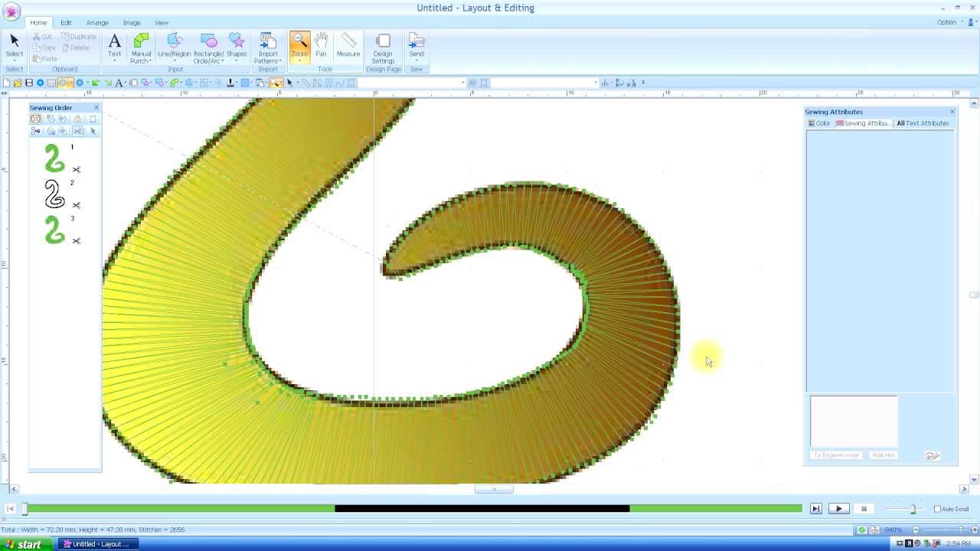
Task: Click the simulator stop button
Action: click(864, 509)
